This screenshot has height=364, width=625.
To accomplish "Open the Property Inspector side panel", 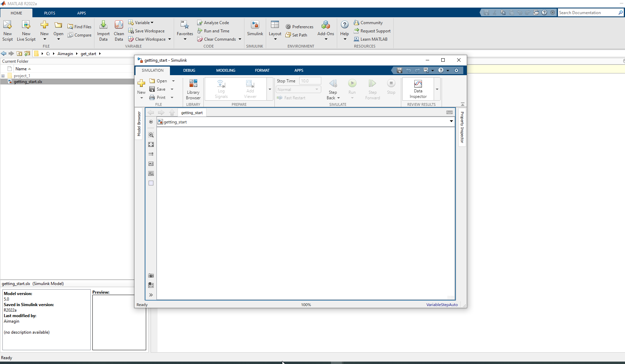I will point(462,127).
